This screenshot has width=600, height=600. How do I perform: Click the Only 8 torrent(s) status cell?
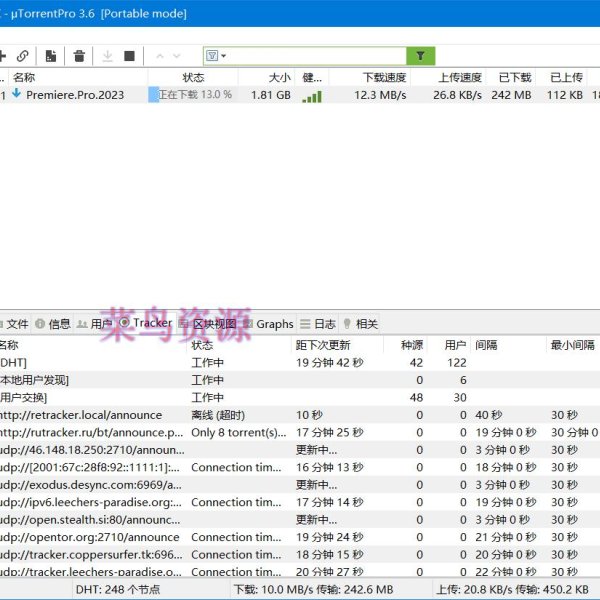(238, 432)
